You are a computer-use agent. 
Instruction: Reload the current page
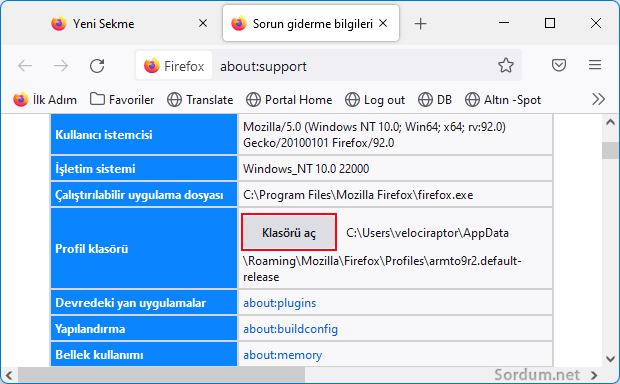coord(97,66)
